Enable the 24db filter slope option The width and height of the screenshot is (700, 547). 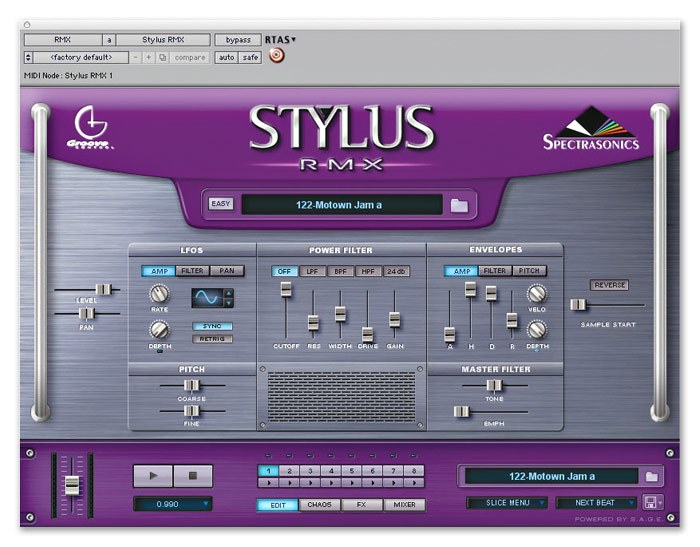[396, 271]
